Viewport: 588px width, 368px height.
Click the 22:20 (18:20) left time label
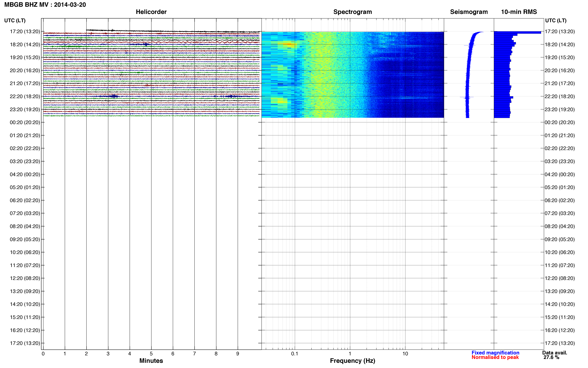tap(25, 96)
